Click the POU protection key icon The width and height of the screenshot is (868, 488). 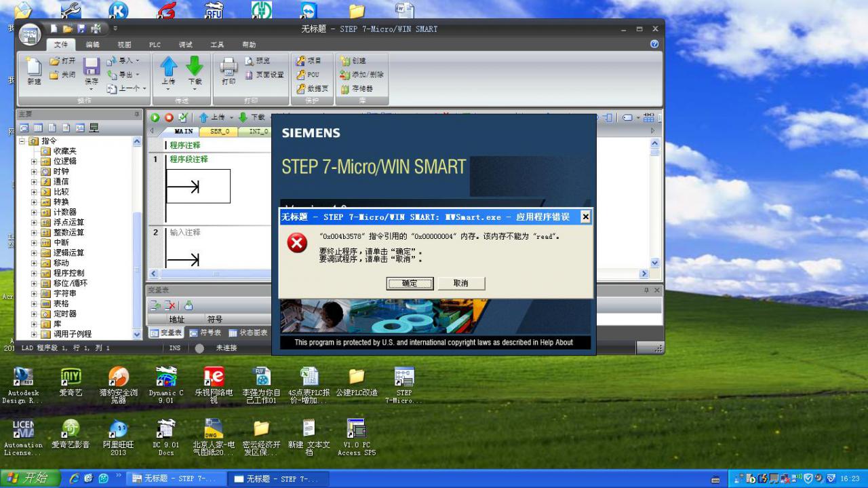301,75
